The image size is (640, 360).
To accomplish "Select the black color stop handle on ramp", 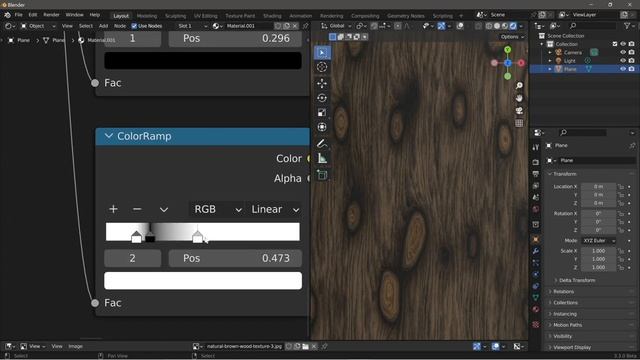I will pyautogui.click(x=150, y=238).
